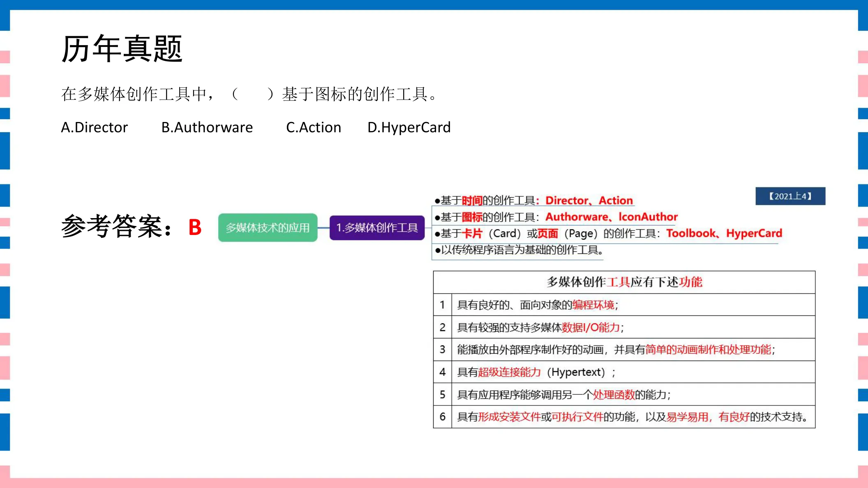868x488 pixels.
Task: Click the line 以传统程序语言为基础的创作工具
Action: [x=519, y=250]
